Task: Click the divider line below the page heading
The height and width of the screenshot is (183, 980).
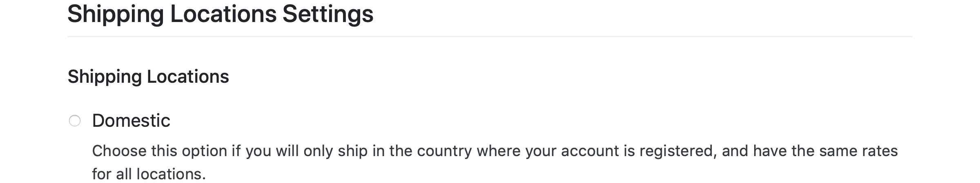Action: pyautogui.click(x=490, y=37)
